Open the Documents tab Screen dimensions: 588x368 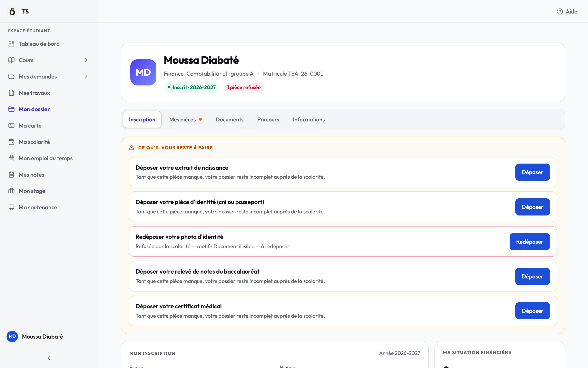[x=230, y=120]
